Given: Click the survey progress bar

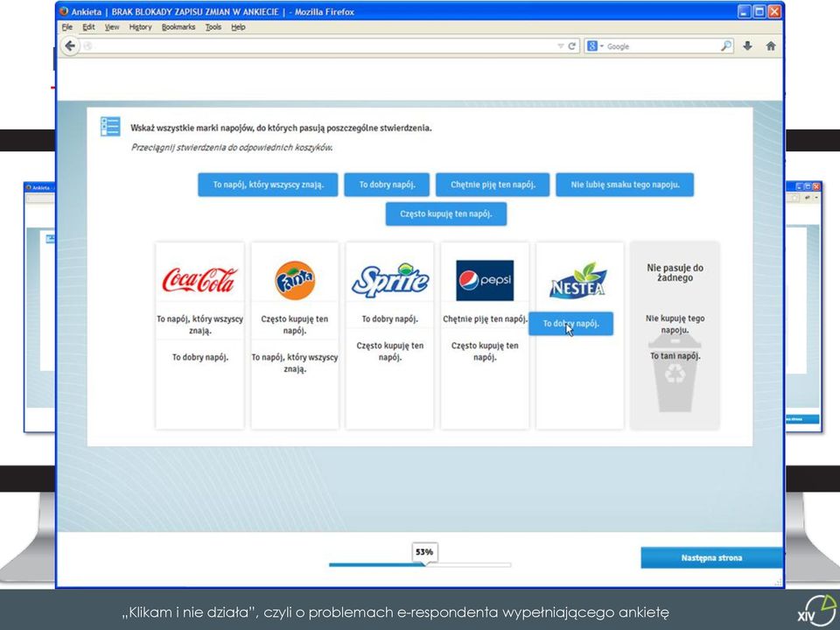Looking at the screenshot, I should point(420,564).
